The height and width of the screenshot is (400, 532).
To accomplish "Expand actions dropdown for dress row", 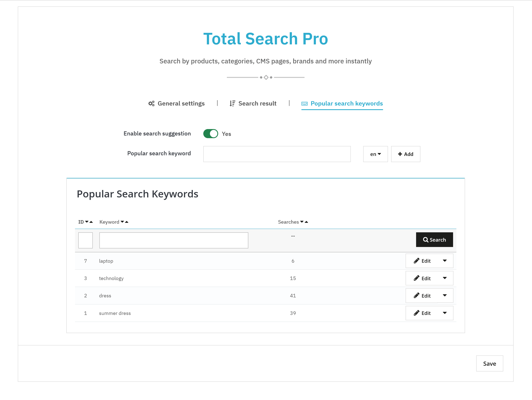I will tap(445, 296).
